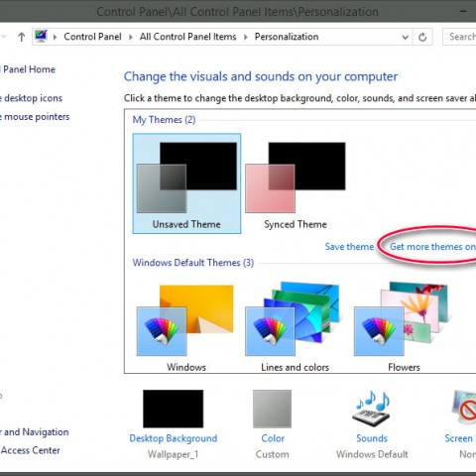
Task: Select the Unsaved Theme
Action: tap(186, 183)
